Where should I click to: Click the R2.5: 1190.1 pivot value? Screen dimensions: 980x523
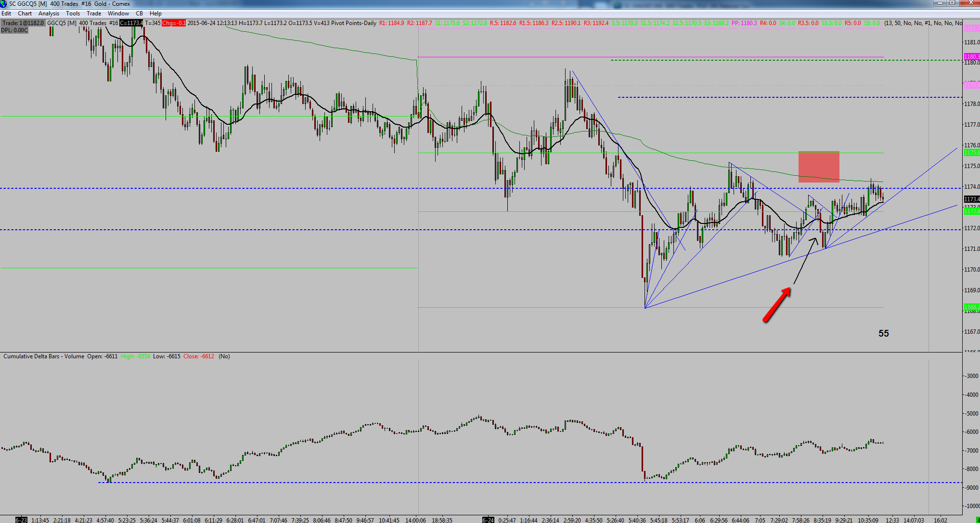[566, 23]
